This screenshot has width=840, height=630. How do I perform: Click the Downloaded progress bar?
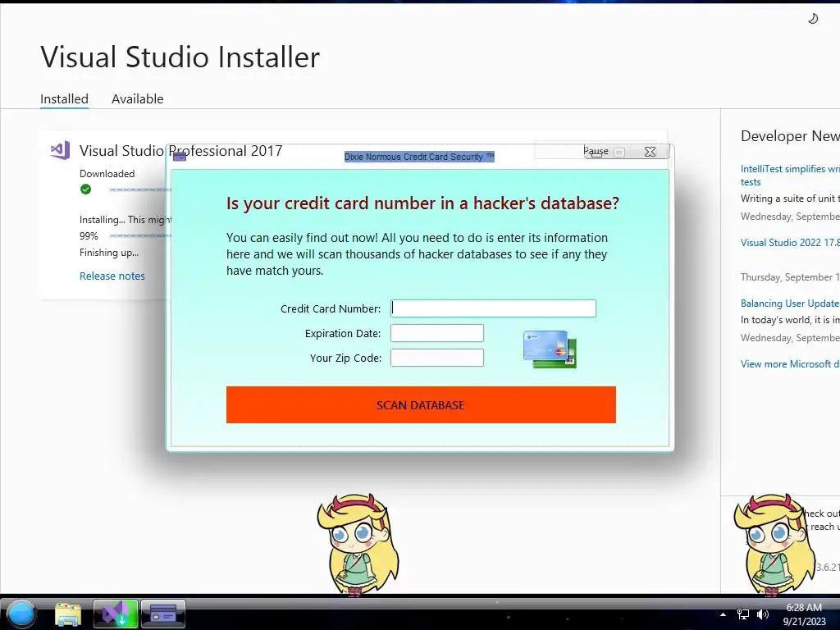[x=140, y=189]
